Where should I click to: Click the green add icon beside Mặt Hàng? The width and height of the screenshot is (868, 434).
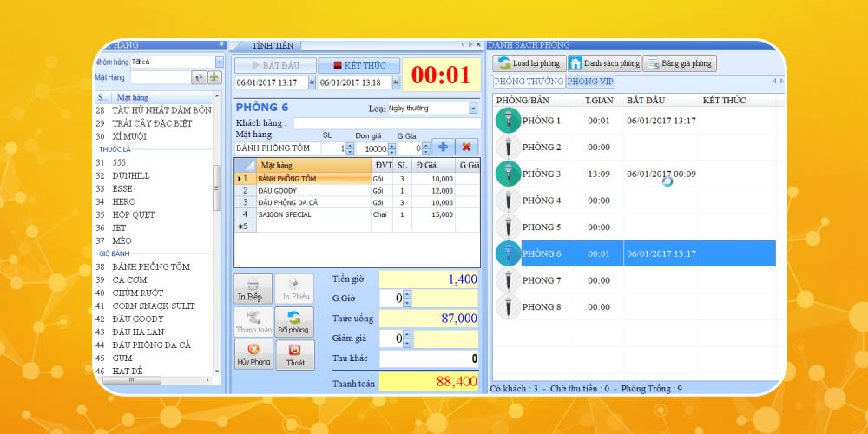coord(214,77)
